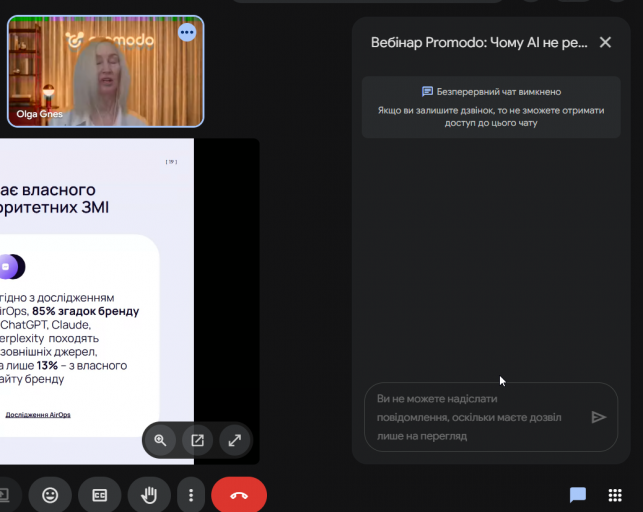Click the 85% згадок бренду text on slide
Viewport: 643px width, 512px height.
(86, 311)
